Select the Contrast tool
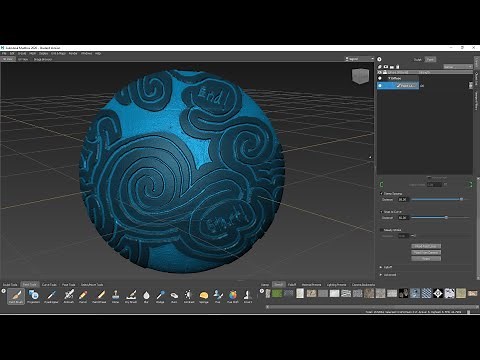480x360 pixels. (x=189, y=296)
